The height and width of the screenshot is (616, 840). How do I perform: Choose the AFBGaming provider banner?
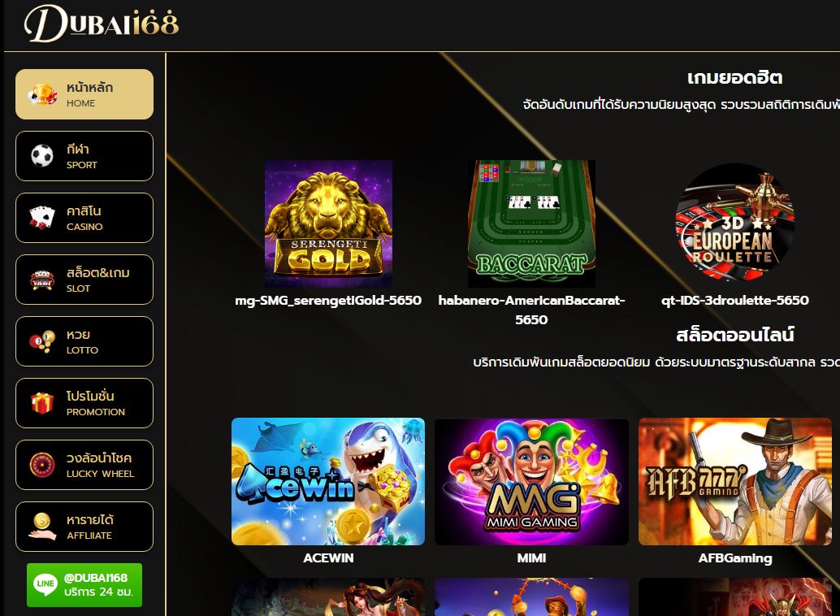tap(735, 481)
